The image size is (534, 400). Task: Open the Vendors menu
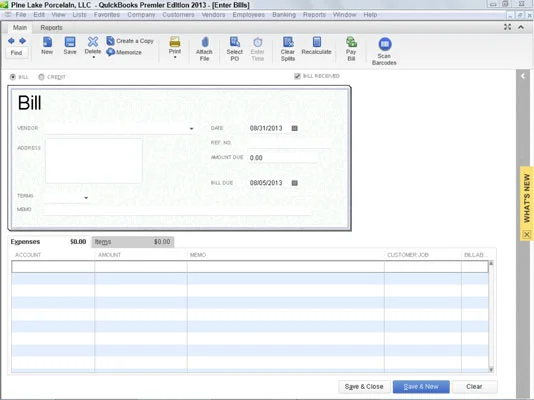click(x=214, y=15)
